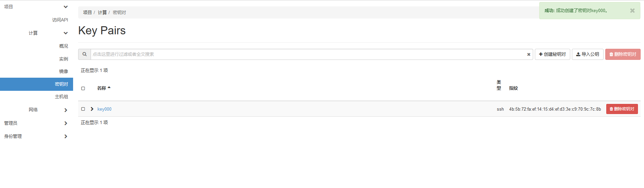644x188 pixels.
Task: Click the toolbar 删除密钥对 button
Action: [x=622, y=54]
